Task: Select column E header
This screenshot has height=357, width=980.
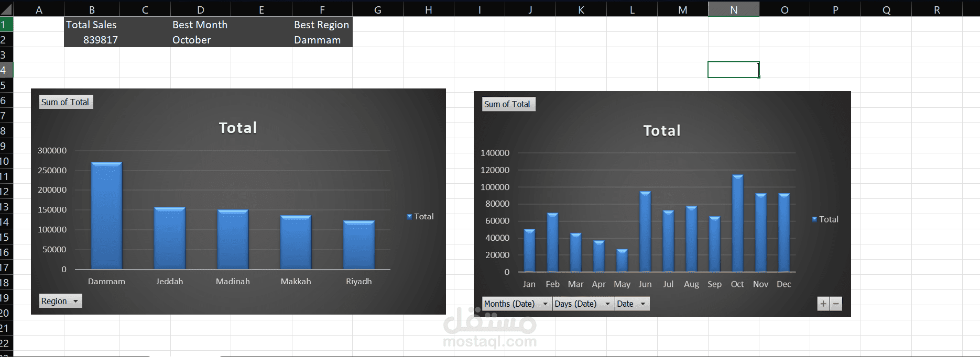Action: click(x=262, y=9)
